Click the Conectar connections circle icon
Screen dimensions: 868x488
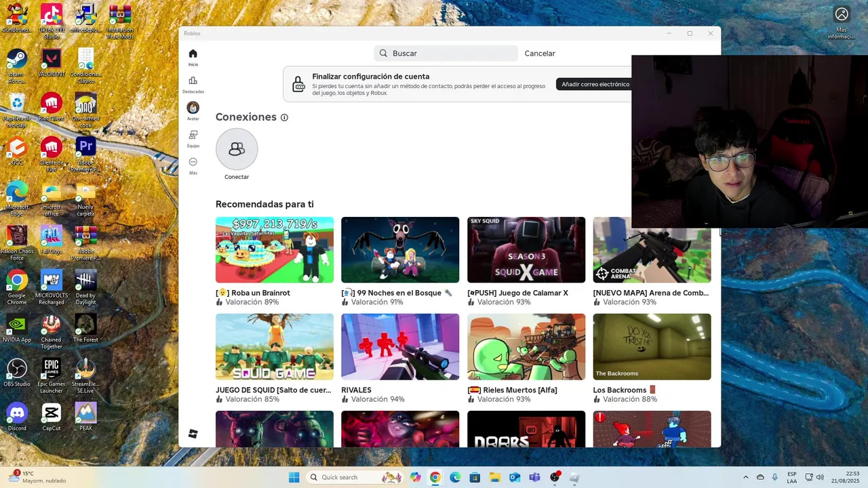[x=237, y=149]
